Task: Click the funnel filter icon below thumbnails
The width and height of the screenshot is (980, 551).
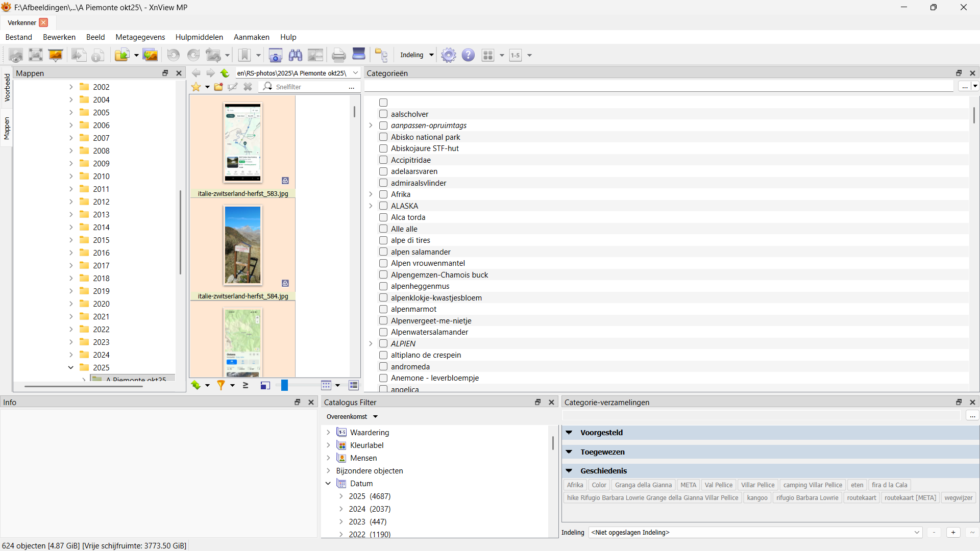Action: (220, 385)
